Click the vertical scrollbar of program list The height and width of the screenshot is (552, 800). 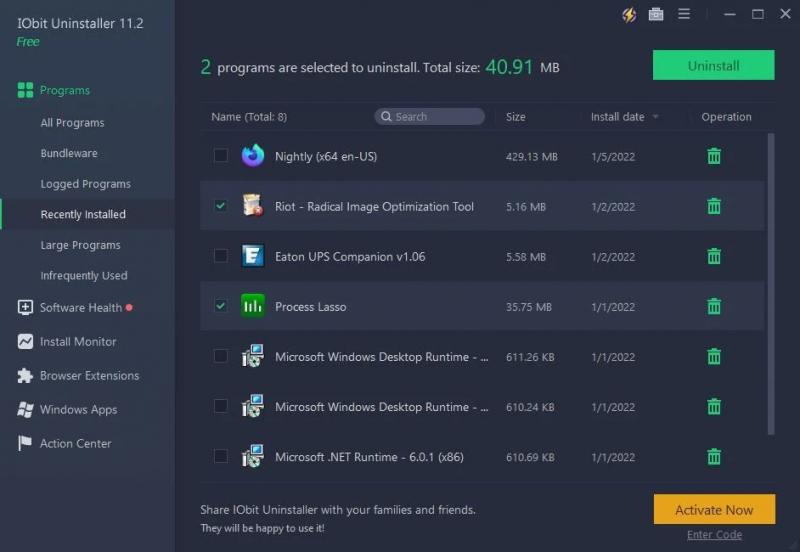click(x=770, y=280)
